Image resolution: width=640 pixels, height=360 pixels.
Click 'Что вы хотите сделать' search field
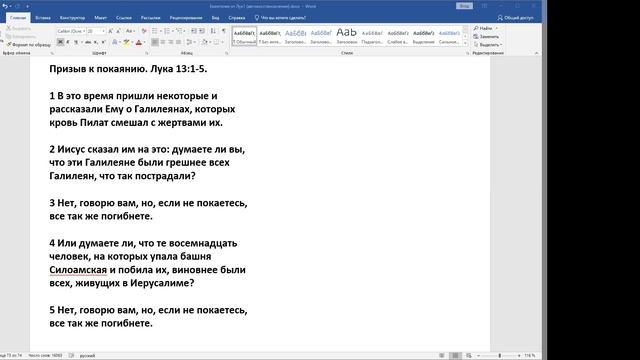coord(280,18)
